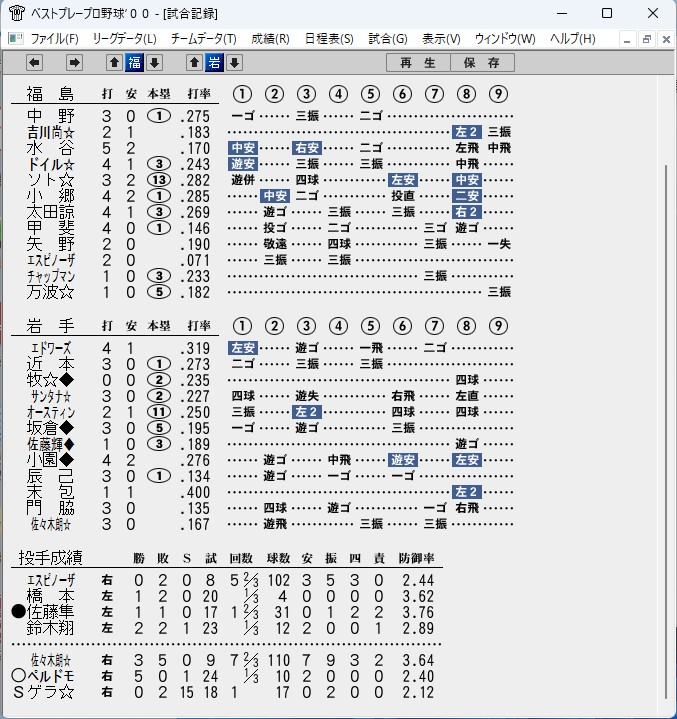
Task: Click the 保存 save button
Action: (482, 62)
